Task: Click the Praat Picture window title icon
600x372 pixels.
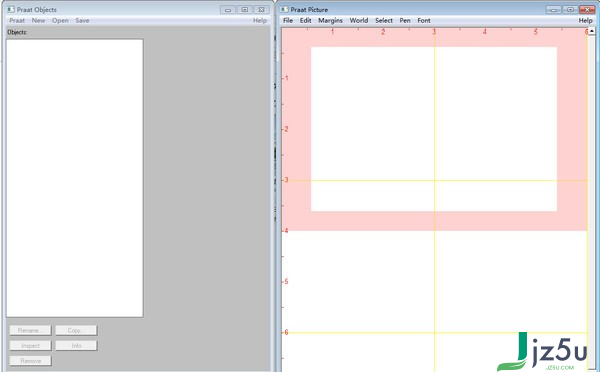Action: [284, 9]
